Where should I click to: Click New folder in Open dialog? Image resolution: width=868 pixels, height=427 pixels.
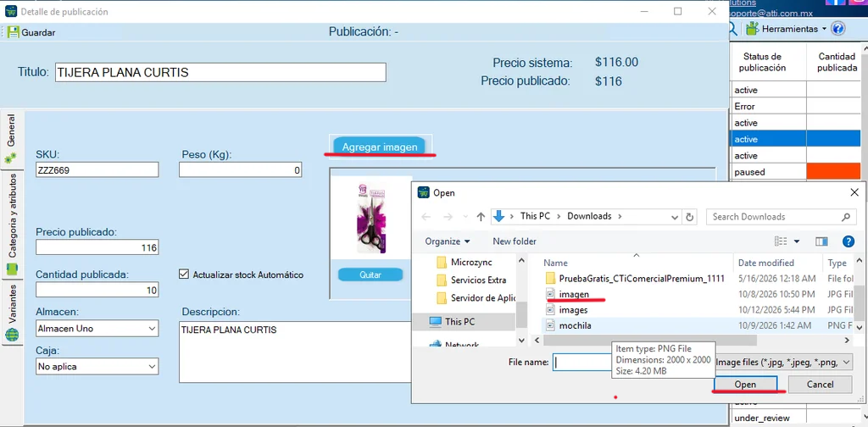[515, 241]
